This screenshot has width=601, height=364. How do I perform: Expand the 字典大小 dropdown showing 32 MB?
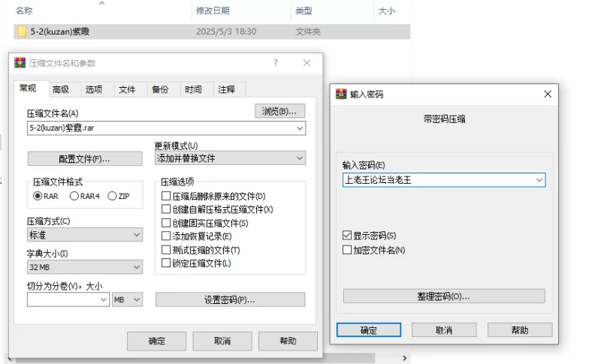(x=85, y=266)
